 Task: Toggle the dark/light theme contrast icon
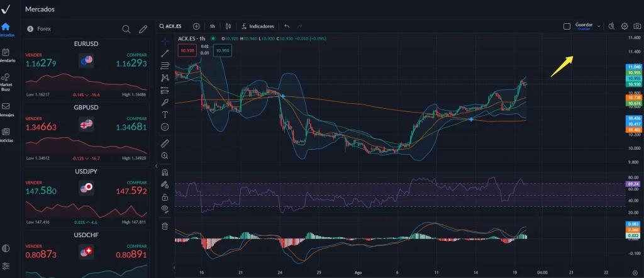pyautogui.click(x=6, y=248)
